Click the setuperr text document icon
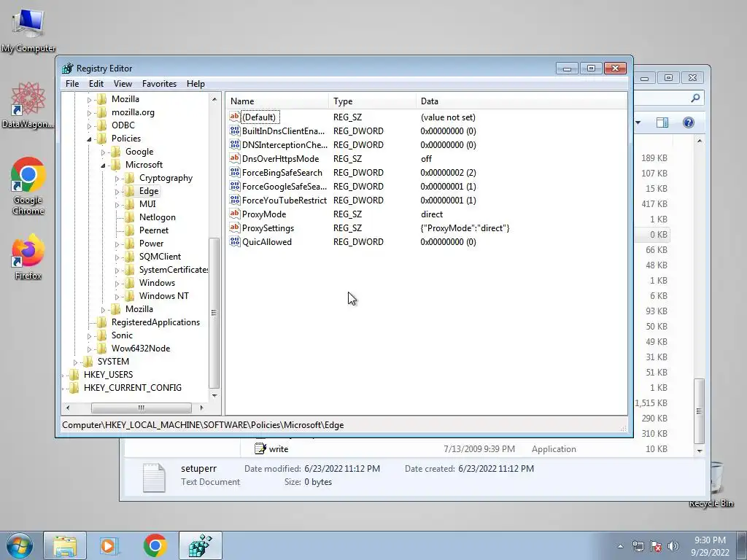This screenshot has height=560, width=747. [154, 477]
